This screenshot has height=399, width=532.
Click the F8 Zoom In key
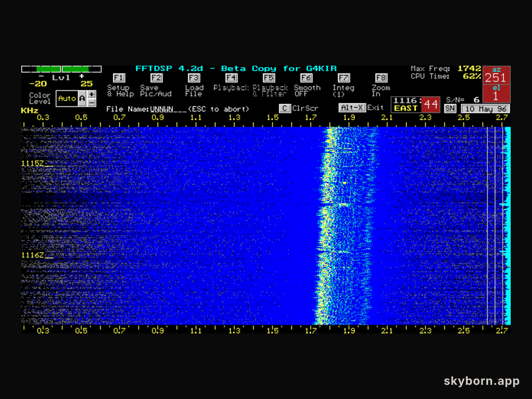381,78
